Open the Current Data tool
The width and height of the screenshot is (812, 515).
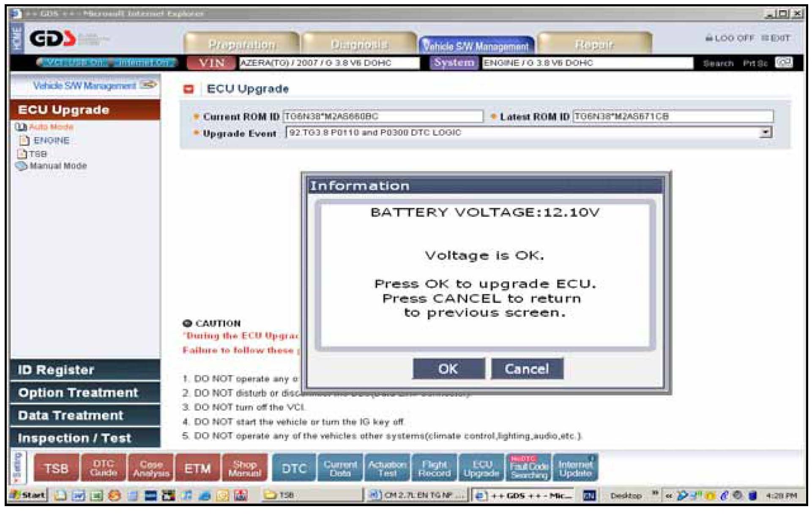340,468
